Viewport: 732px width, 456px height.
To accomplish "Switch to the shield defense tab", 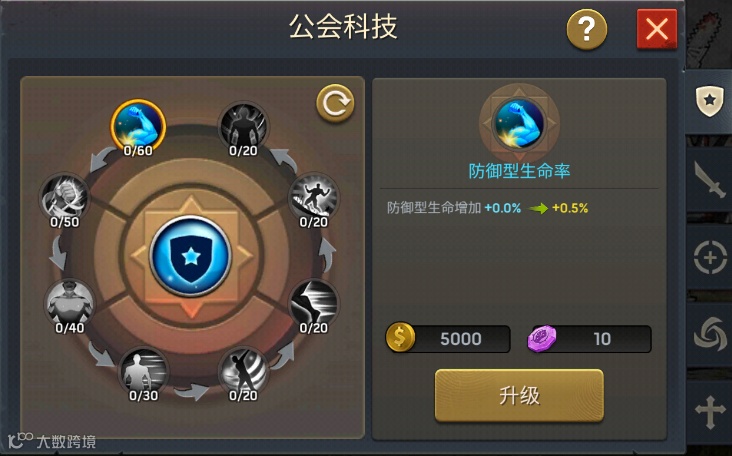I will pyautogui.click(x=709, y=101).
